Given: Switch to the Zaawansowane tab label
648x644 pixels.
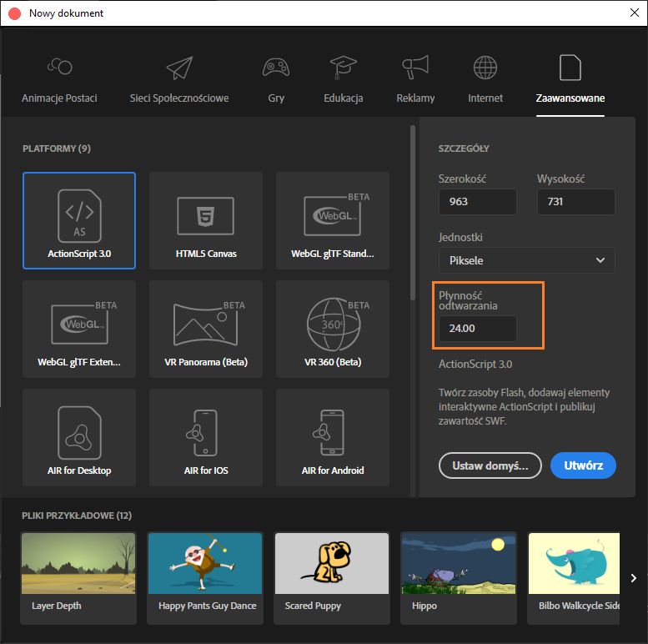Looking at the screenshot, I should (570, 98).
